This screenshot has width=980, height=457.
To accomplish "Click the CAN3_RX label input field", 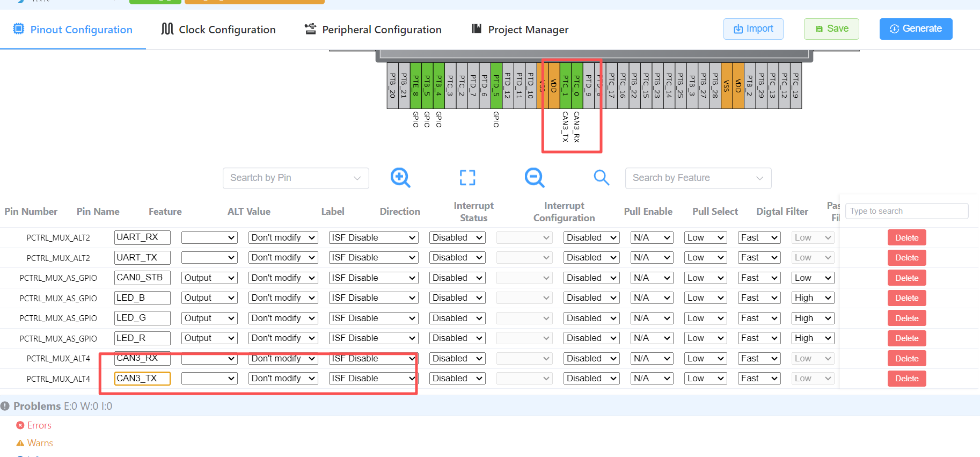I will 142,358.
